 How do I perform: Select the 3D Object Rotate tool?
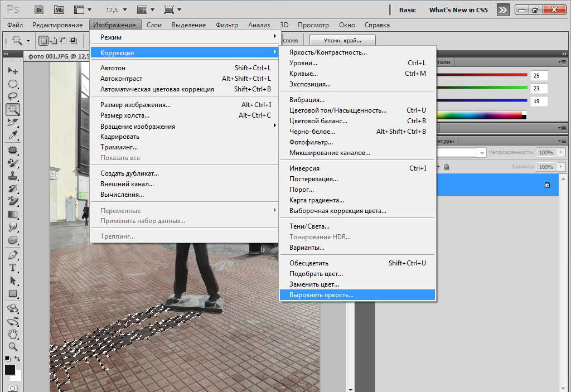click(13, 308)
